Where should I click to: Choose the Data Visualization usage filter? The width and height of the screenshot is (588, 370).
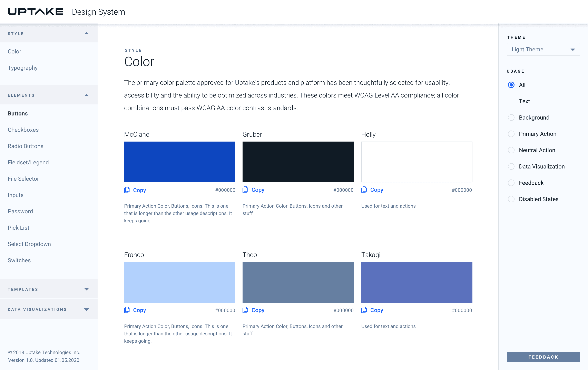point(511,167)
